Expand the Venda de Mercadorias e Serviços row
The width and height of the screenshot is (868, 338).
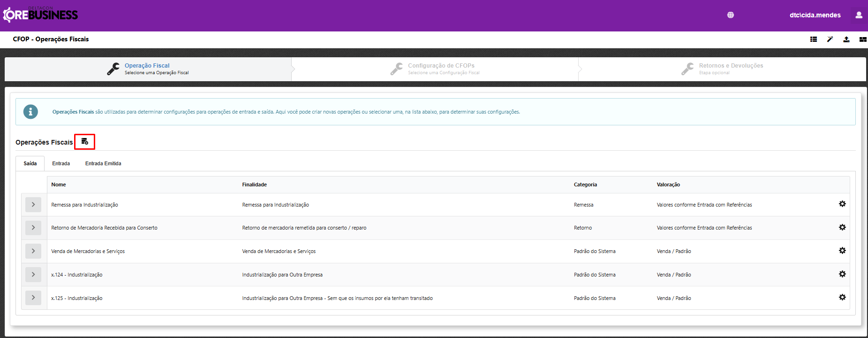pos(33,251)
